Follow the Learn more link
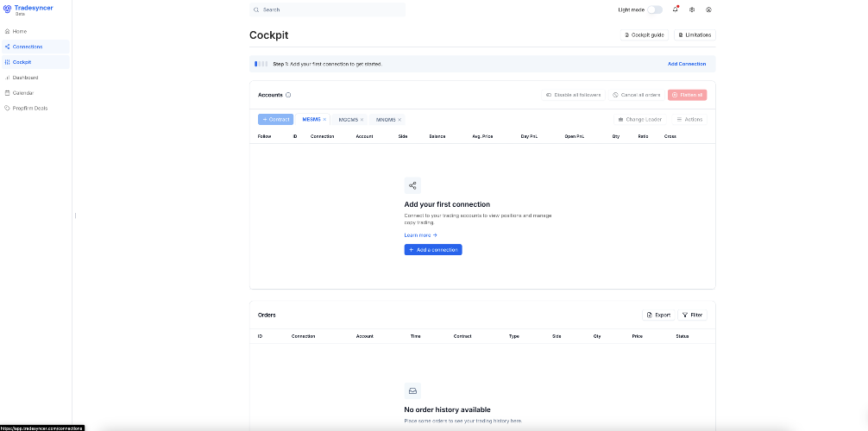This screenshot has height=431, width=868. click(421, 235)
